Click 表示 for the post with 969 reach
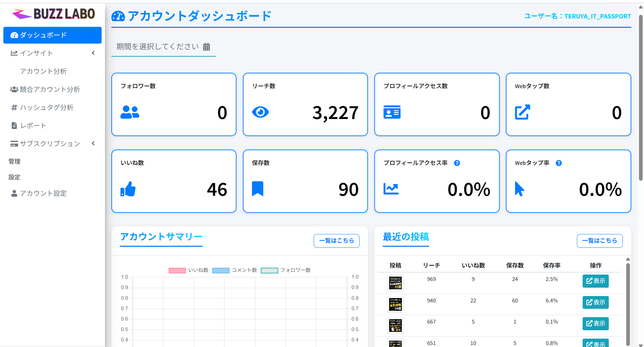 595,281
